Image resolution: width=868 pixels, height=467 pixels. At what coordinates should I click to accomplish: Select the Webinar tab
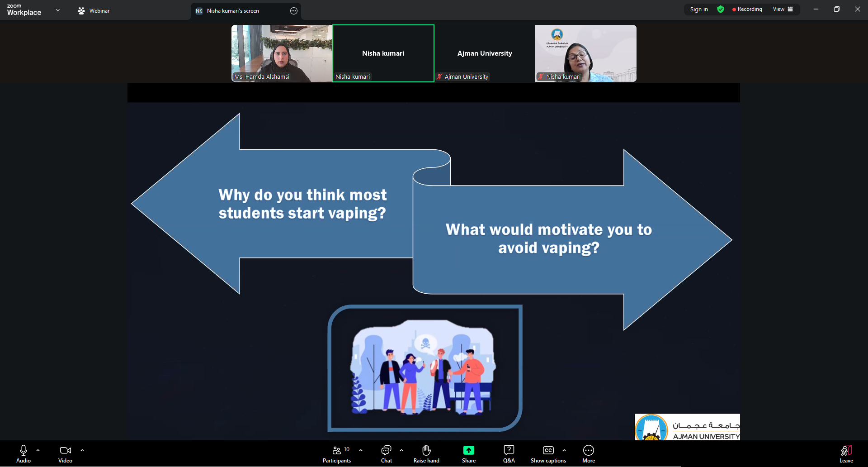tap(94, 11)
